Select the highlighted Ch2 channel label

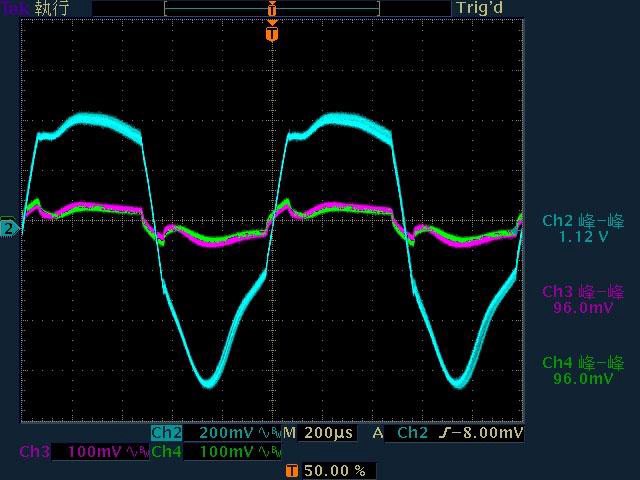166,433
